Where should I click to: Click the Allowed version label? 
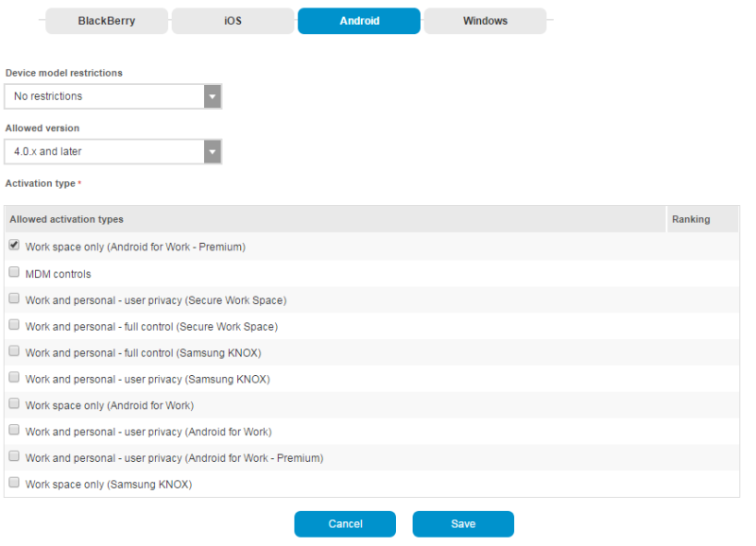(x=43, y=128)
